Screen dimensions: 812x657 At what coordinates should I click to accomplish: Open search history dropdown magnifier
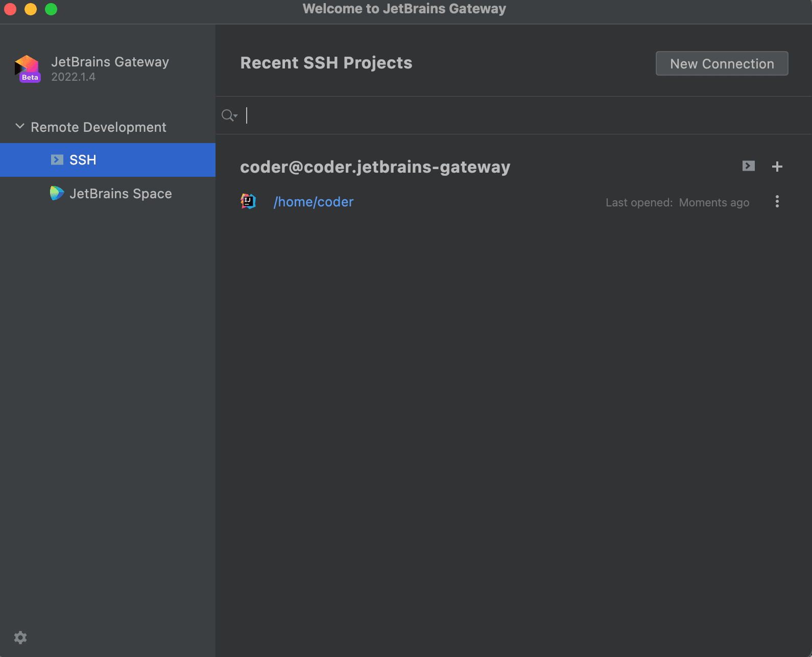point(229,115)
